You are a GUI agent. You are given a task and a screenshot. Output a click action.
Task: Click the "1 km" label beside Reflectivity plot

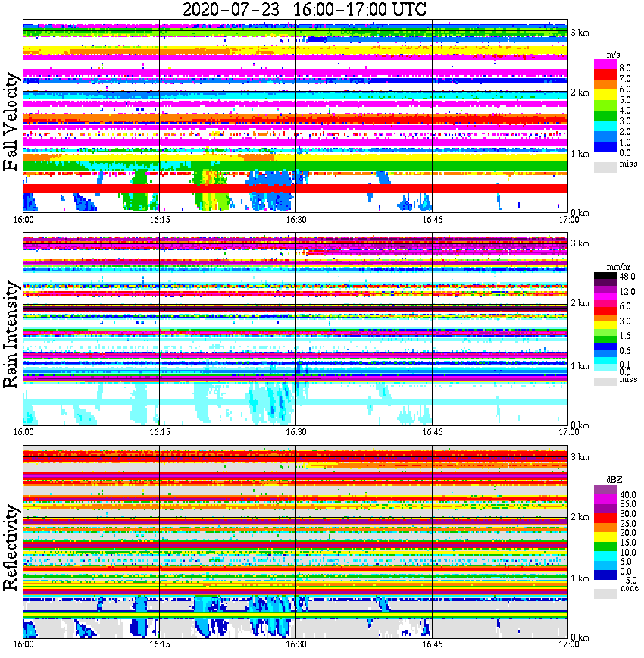(x=580, y=578)
